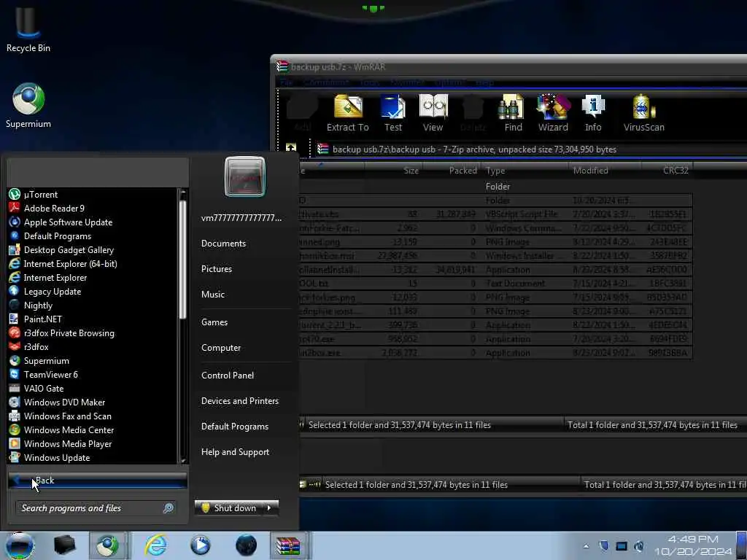Run VirusScan from WinRAR toolbar
747x560 pixels.
pyautogui.click(x=643, y=113)
